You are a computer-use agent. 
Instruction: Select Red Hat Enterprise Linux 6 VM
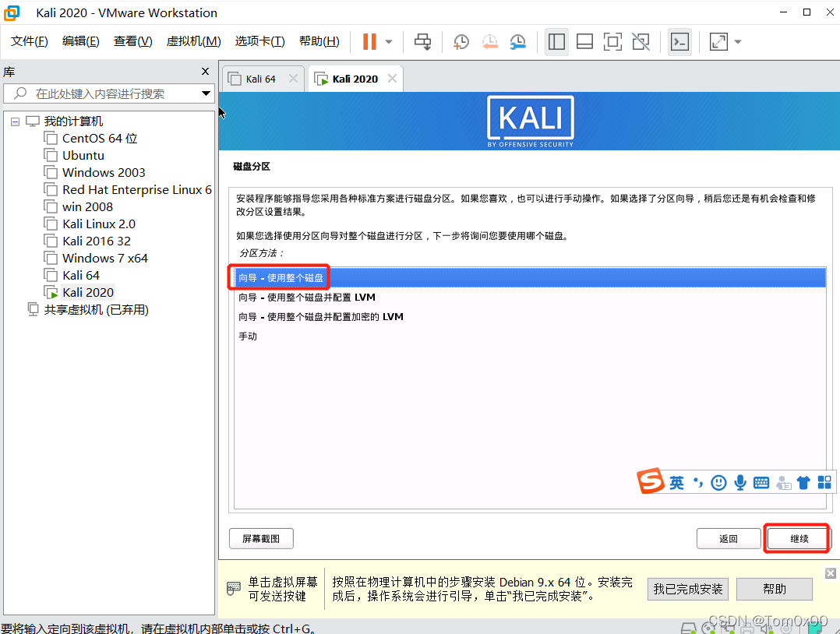coord(136,190)
